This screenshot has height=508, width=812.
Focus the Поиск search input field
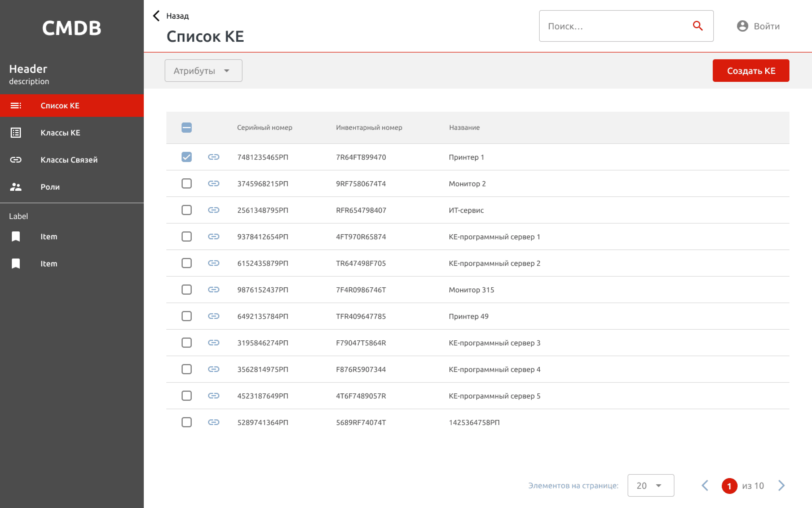tap(626, 26)
